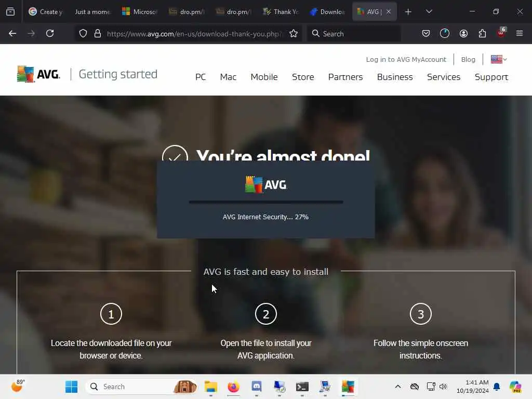Viewport: 532px width, 399px height.
Task: Bookmark this page with the star
Action: (x=294, y=33)
